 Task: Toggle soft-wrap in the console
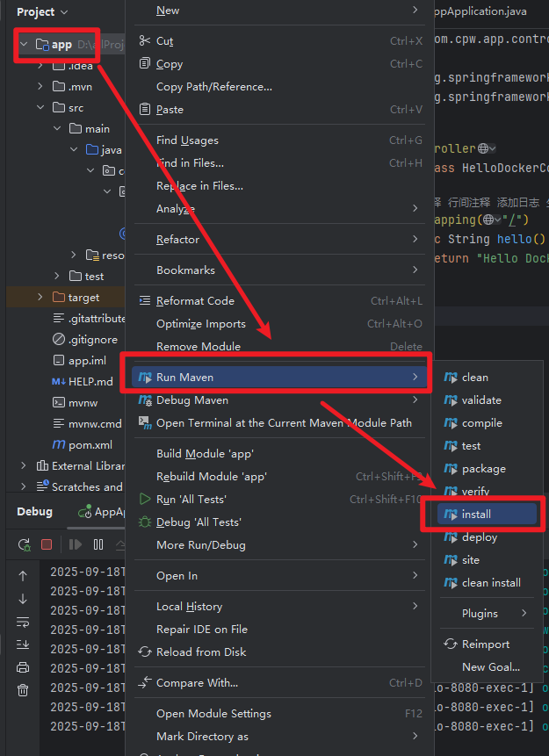(x=23, y=622)
